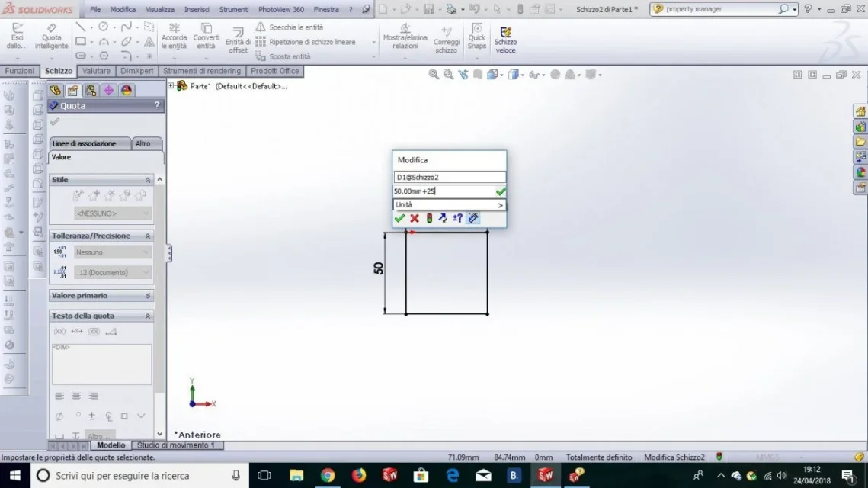The height and width of the screenshot is (488, 868).
Task: Cancel the Modifica dialog with the red X
Action: point(414,218)
